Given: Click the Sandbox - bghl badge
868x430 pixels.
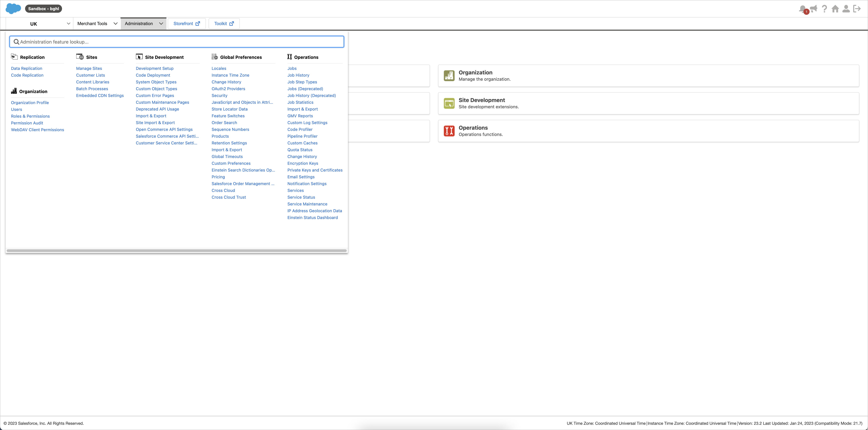Looking at the screenshot, I should pyautogui.click(x=43, y=9).
